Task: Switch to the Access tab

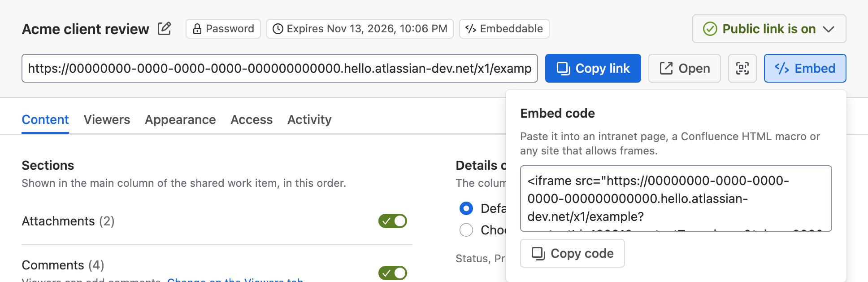Action: [x=252, y=119]
